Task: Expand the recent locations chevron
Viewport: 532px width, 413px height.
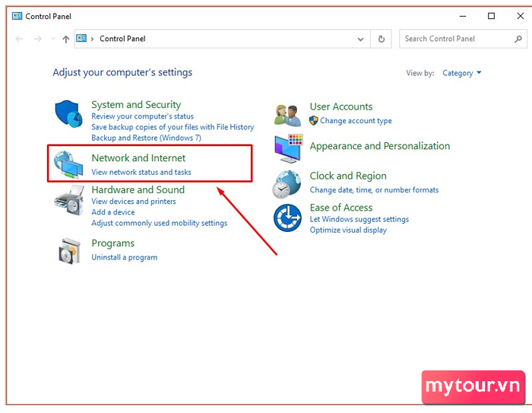Action: pyautogui.click(x=53, y=39)
